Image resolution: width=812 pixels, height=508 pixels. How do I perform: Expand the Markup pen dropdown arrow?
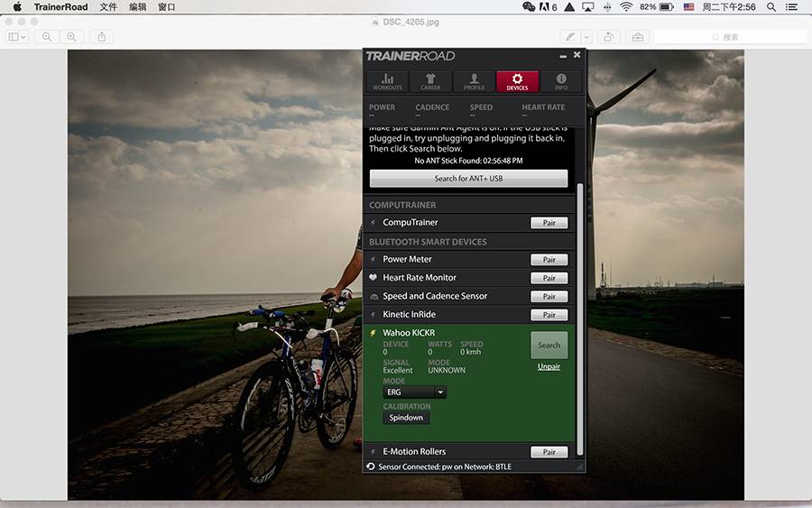tap(586, 37)
